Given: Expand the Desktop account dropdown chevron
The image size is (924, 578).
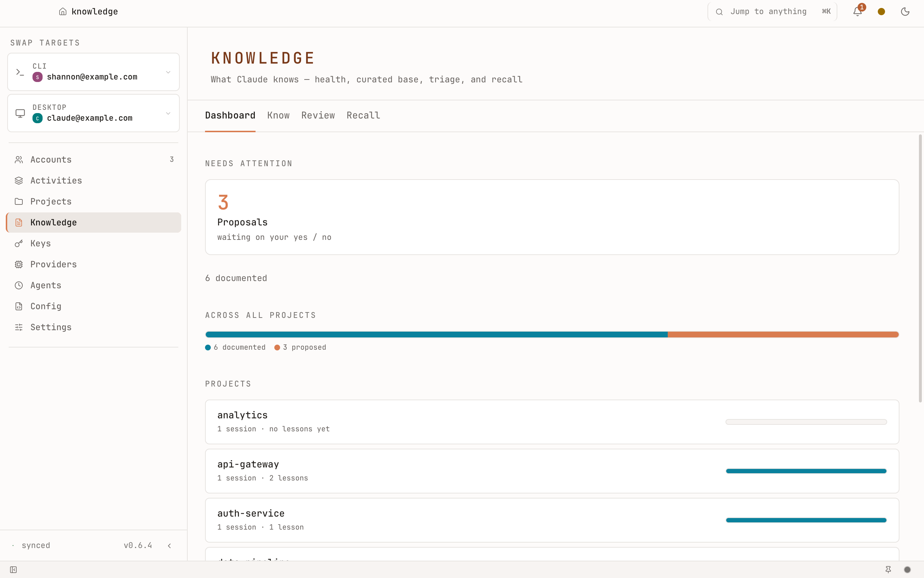Looking at the screenshot, I should click(x=168, y=113).
